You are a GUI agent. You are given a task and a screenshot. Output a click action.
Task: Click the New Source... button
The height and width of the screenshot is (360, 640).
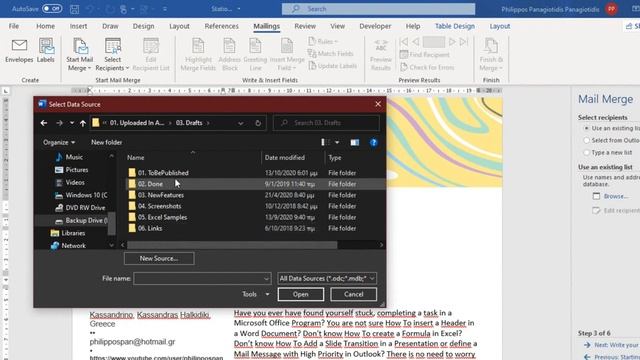pos(159,258)
